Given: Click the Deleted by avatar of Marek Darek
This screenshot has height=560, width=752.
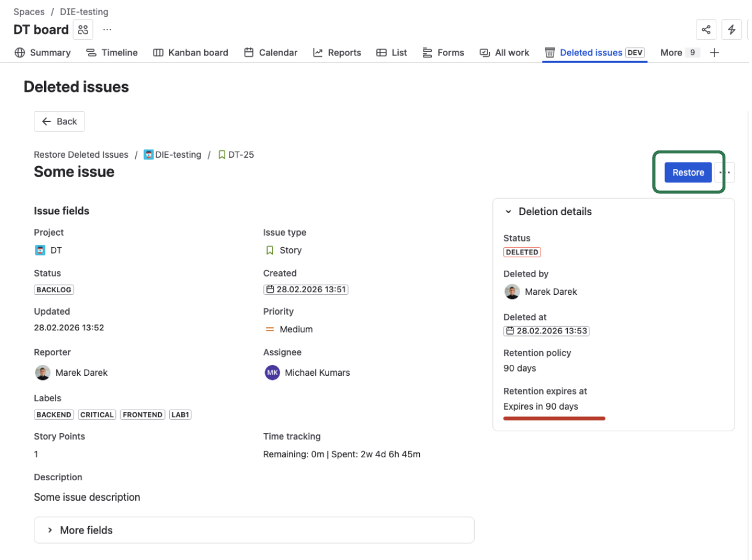Looking at the screenshot, I should coord(512,292).
